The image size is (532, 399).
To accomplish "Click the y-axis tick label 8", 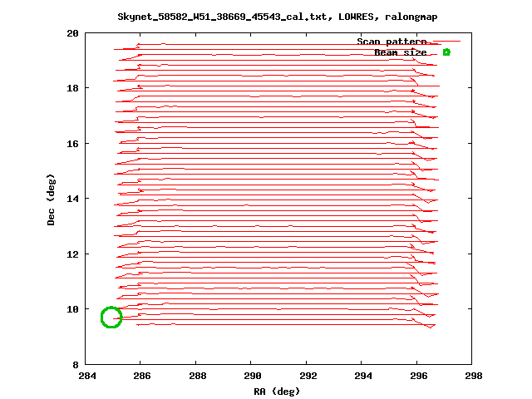I will coord(76,365).
